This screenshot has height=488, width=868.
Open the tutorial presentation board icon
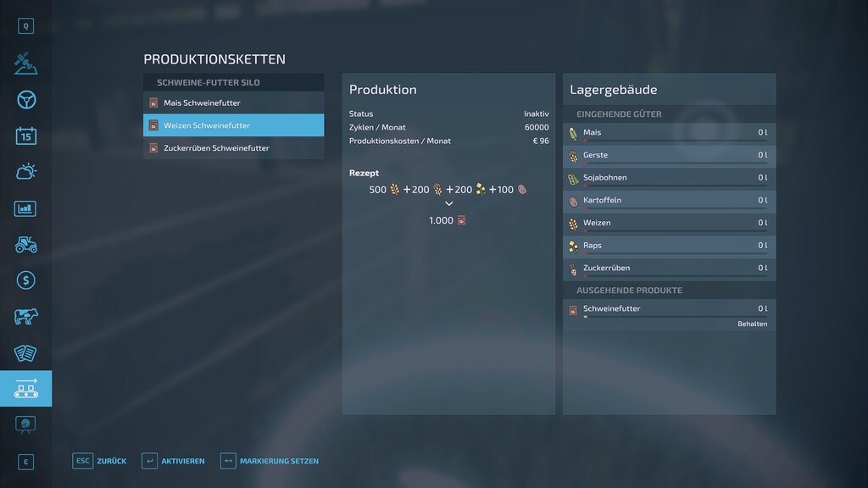[25, 425]
